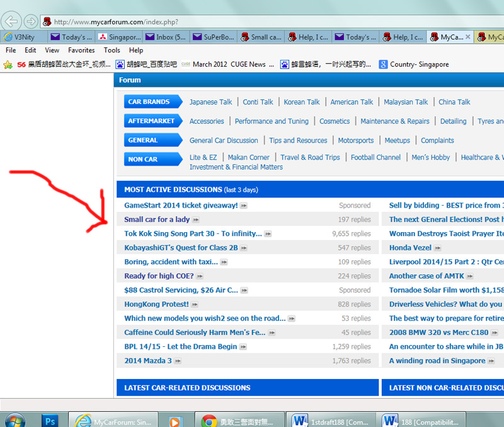Open the HongKong Protest! thread
Screen dimensions: 504x427
point(156,304)
